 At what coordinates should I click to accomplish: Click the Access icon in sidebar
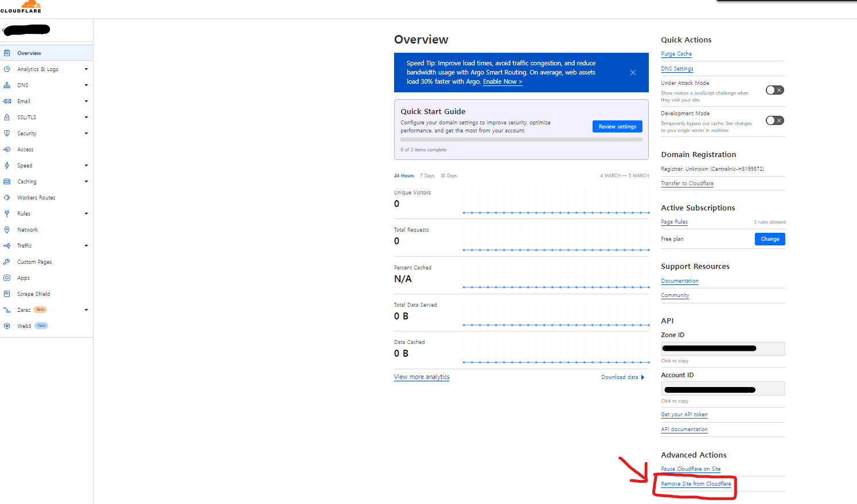click(x=7, y=149)
